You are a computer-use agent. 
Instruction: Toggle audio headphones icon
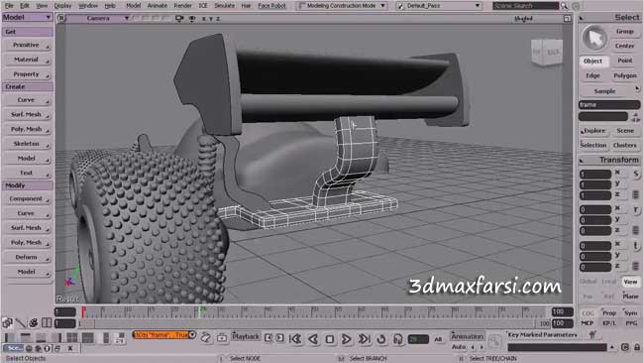click(x=397, y=339)
